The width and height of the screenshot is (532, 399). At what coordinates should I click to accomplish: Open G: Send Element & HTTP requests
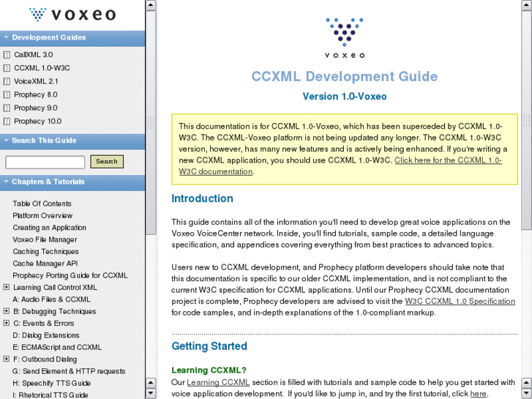coord(69,371)
